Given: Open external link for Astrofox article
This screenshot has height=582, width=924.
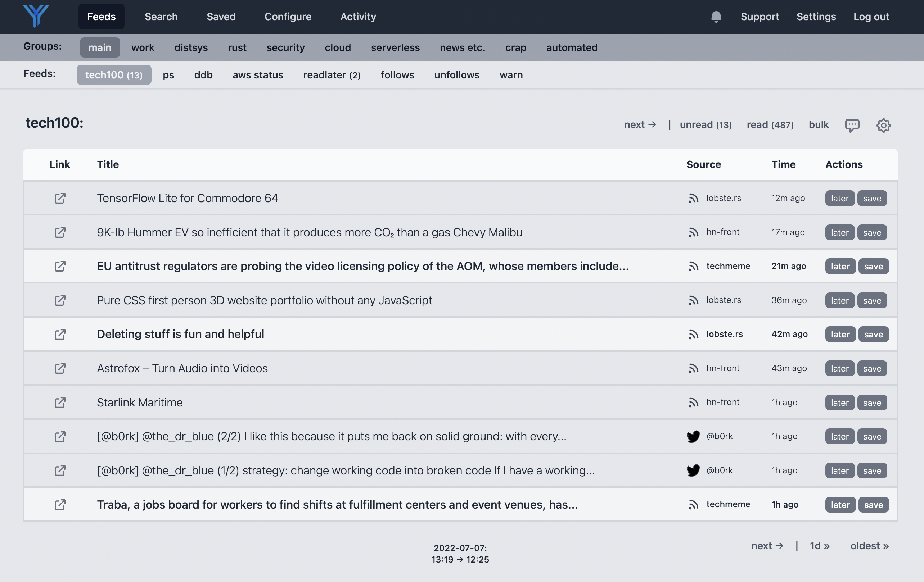Looking at the screenshot, I should tap(60, 368).
